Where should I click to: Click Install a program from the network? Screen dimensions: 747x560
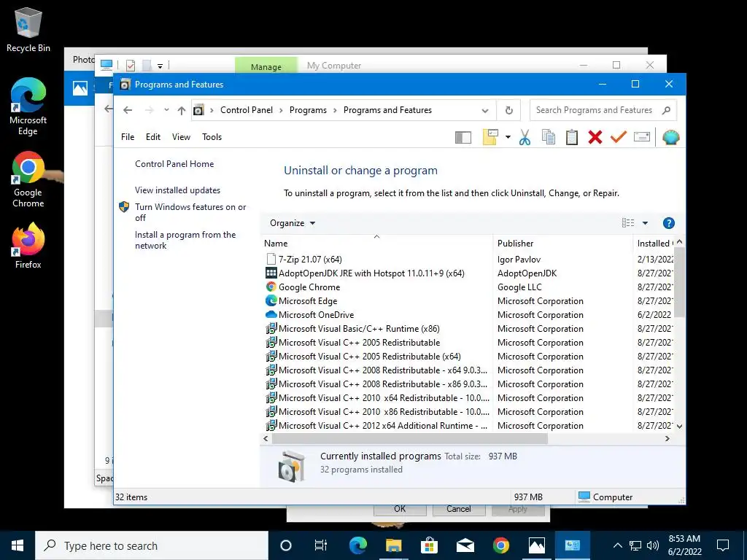[x=185, y=240]
